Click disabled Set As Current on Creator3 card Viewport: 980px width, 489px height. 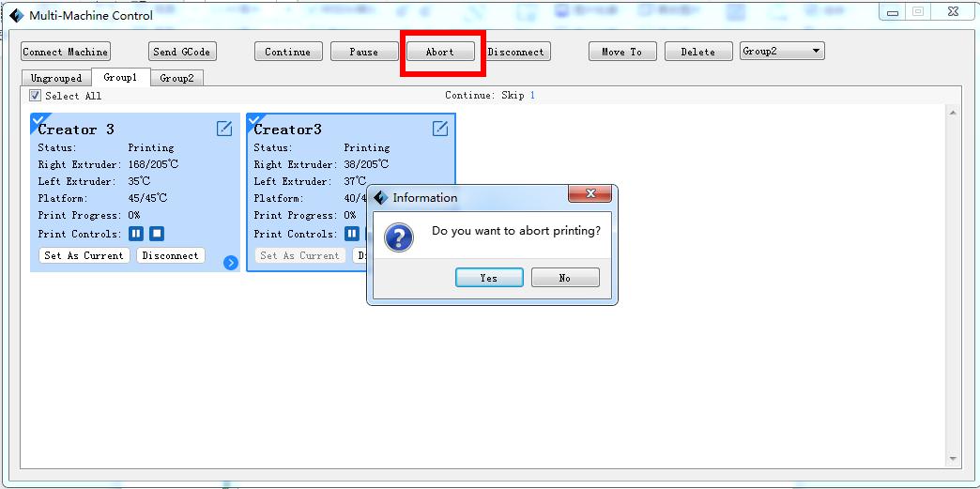300,255
